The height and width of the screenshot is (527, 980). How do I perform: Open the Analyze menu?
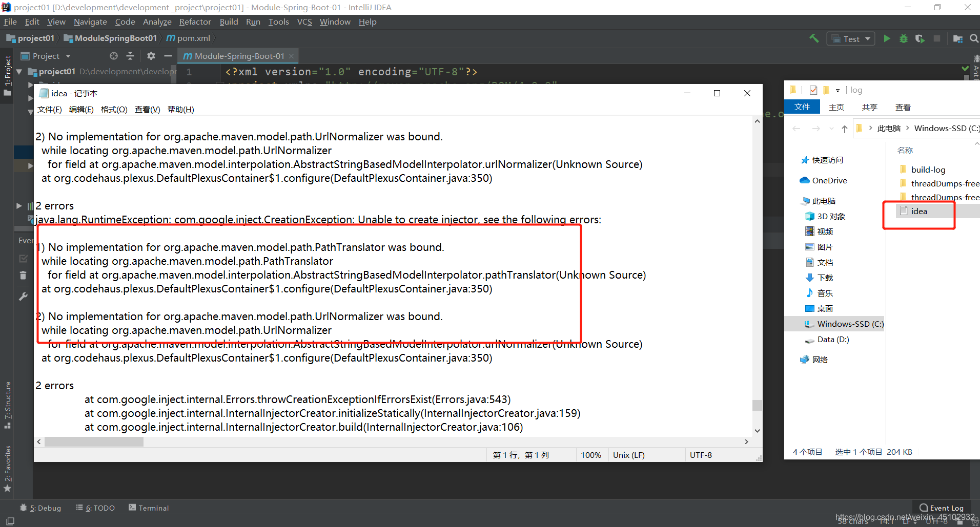tap(157, 22)
